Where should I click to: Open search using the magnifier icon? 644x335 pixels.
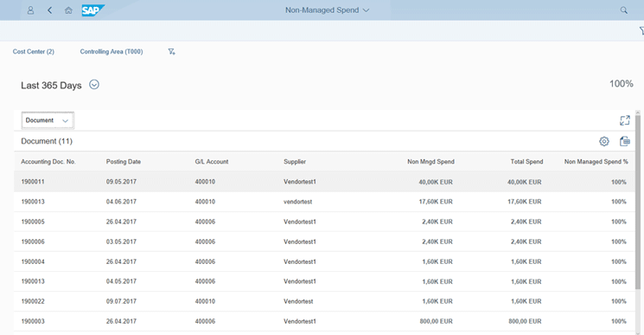623,10
